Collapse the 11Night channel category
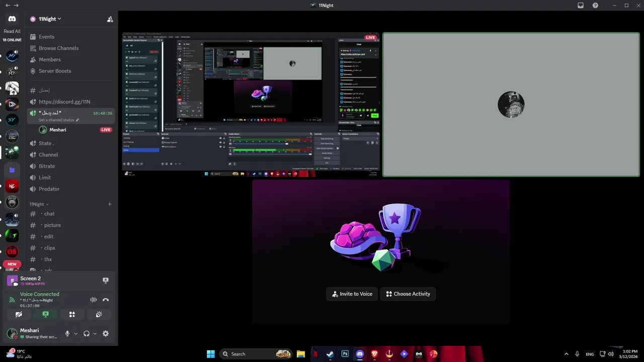Image resolution: width=644 pixels, height=362 pixels. tap(39, 204)
